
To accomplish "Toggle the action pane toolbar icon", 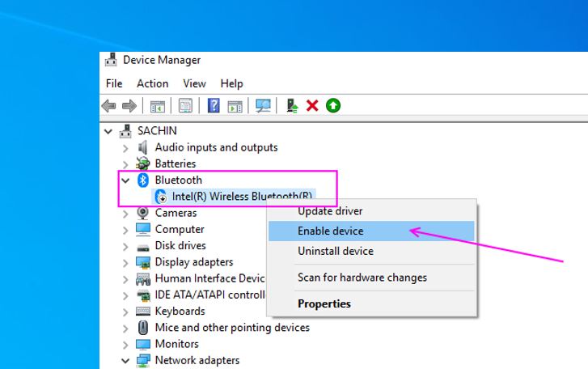I will click(235, 107).
